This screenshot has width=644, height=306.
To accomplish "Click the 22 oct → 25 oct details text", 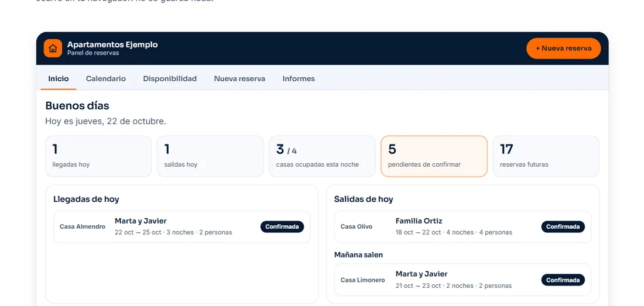I will (173, 233).
